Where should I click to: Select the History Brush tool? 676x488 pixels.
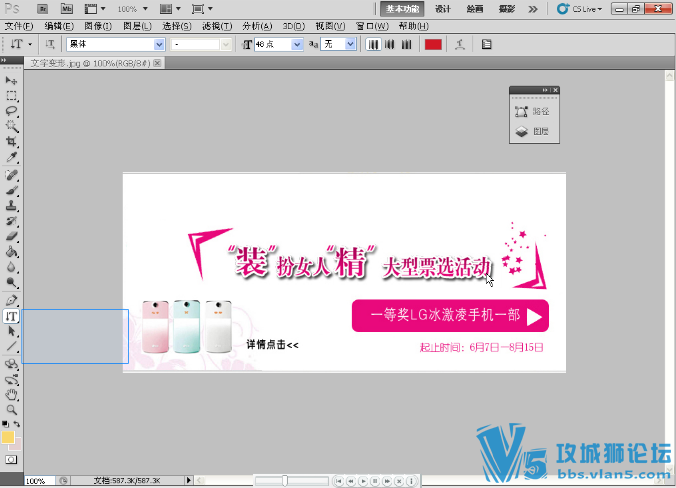click(x=11, y=221)
